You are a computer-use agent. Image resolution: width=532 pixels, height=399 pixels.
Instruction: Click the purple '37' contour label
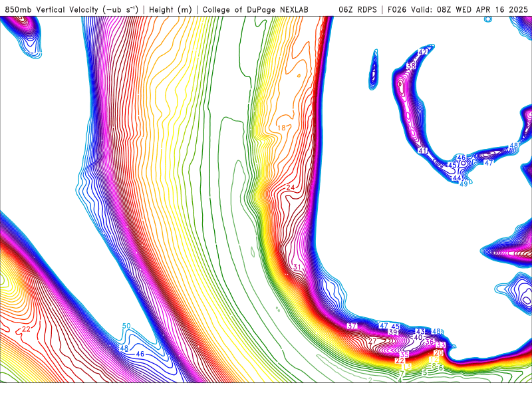(352, 326)
